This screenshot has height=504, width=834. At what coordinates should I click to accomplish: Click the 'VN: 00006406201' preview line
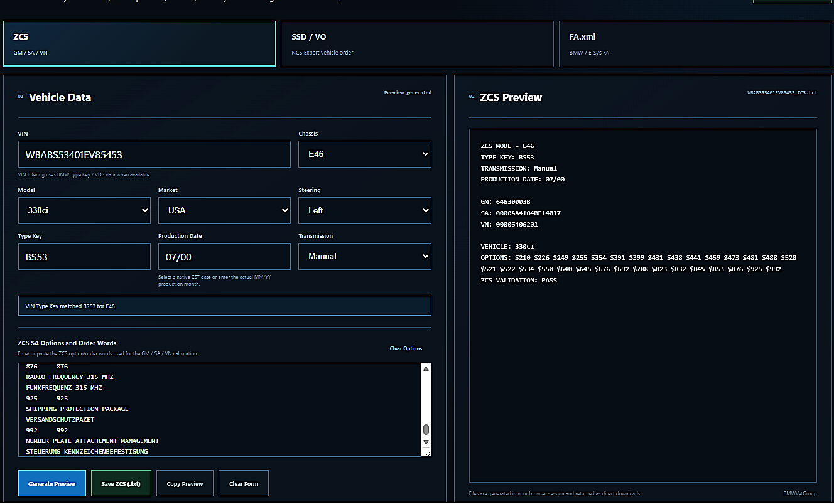509,225
